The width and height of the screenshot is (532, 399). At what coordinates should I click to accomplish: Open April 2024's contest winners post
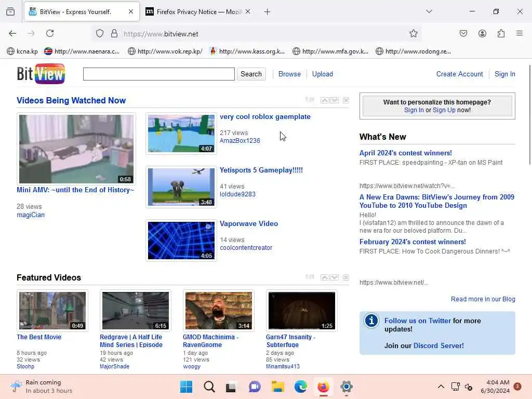tap(405, 153)
